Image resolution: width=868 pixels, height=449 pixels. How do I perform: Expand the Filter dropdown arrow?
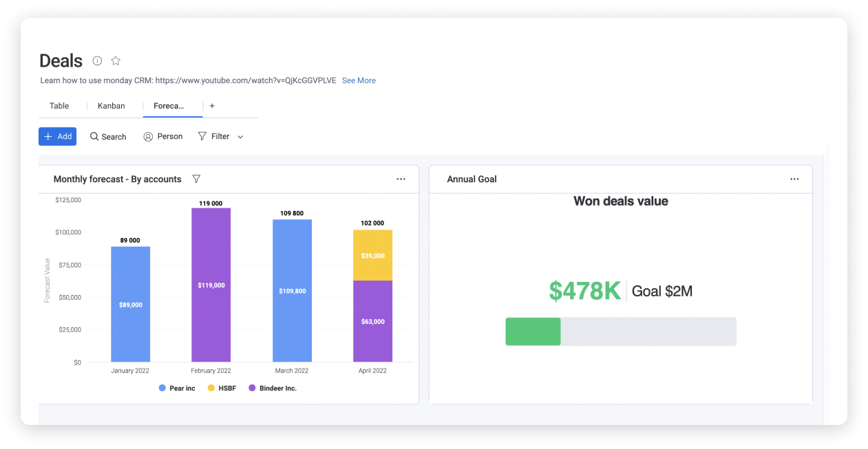[x=240, y=137]
